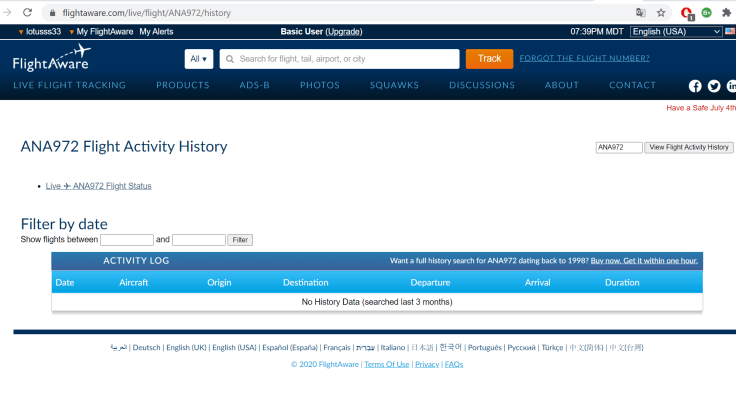Open the About menu
The height and width of the screenshot is (406, 736).
click(x=562, y=85)
